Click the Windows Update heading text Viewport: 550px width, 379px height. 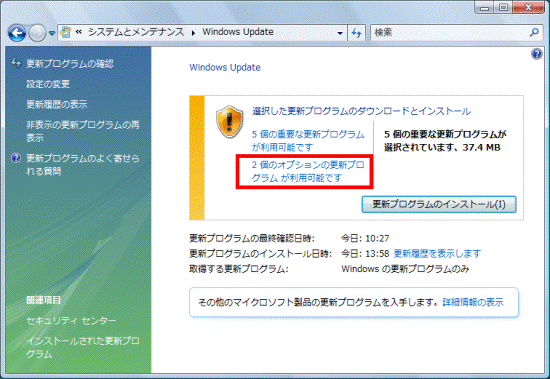tap(225, 67)
